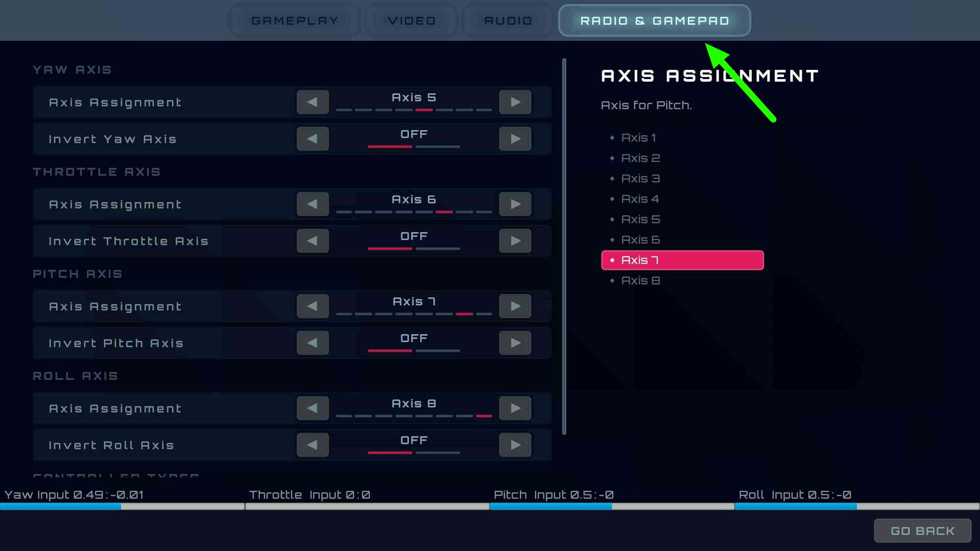Click the left arrow for Invert Yaw Axis
The image size is (980, 551).
[x=312, y=139]
